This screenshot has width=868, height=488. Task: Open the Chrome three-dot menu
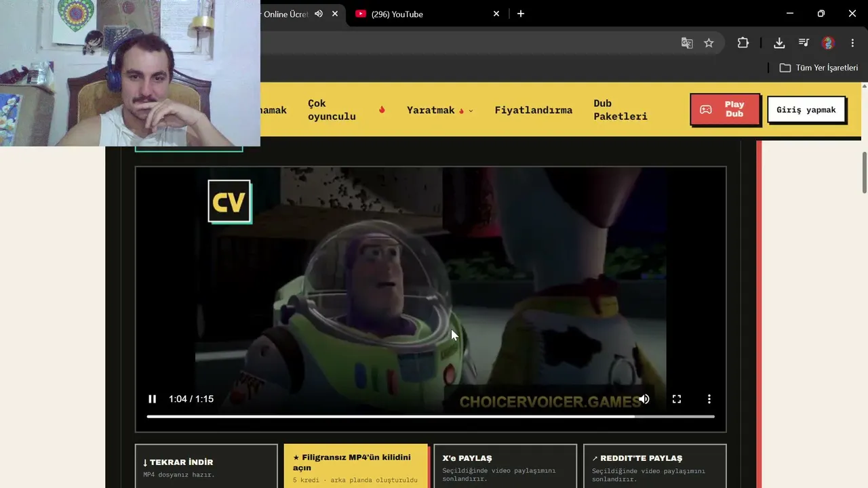tap(852, 43)
